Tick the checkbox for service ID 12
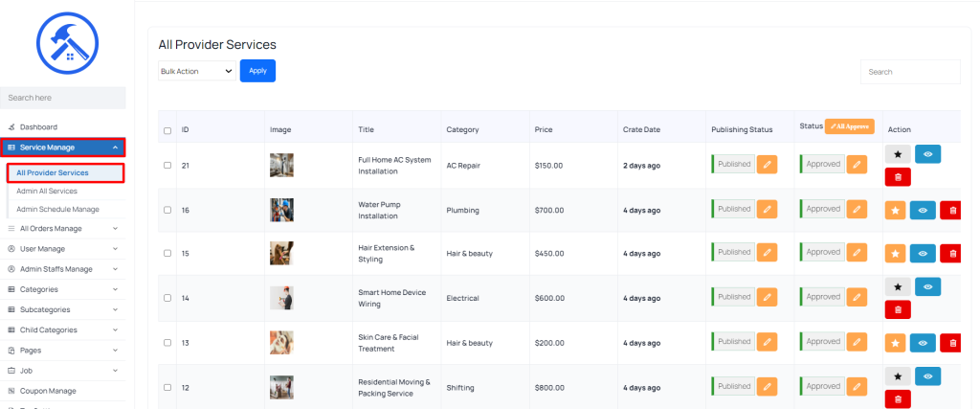 point(167,387)
